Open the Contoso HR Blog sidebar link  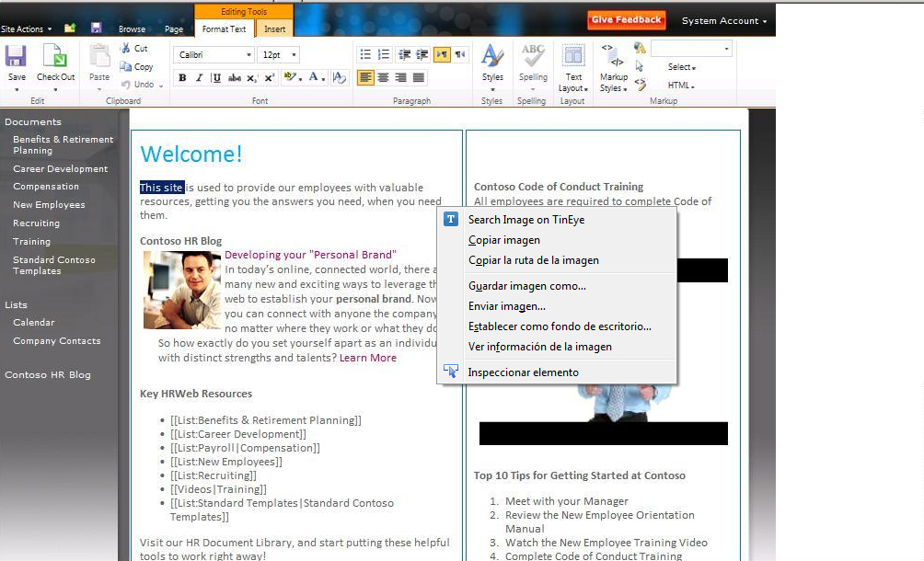(48, 375)
